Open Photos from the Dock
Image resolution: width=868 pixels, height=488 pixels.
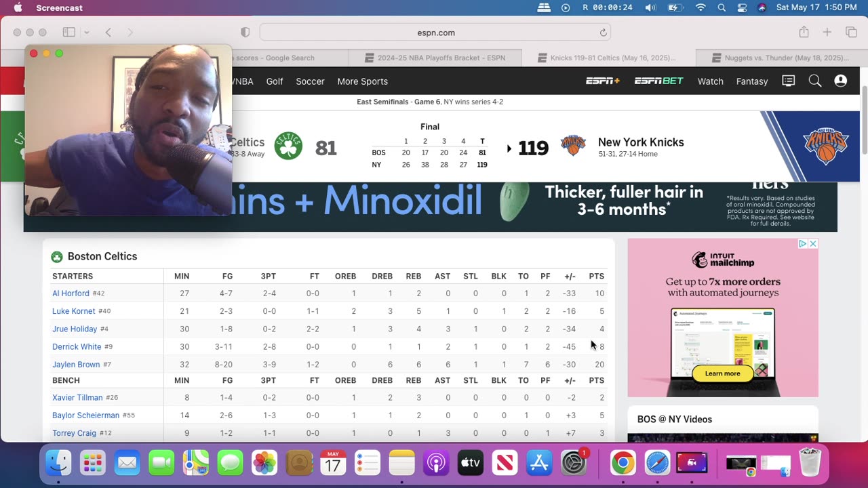[x=264, y=464]
